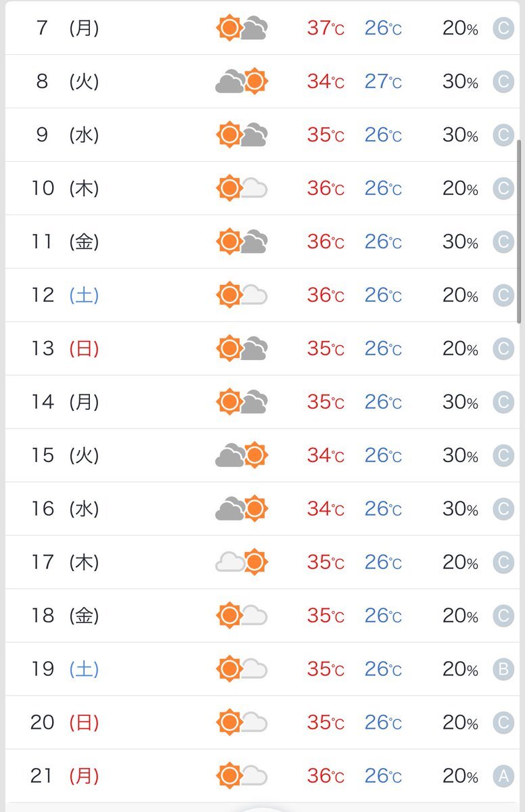Tap the weather icon for day 17

pyautogui.click(x=242, y=562)
